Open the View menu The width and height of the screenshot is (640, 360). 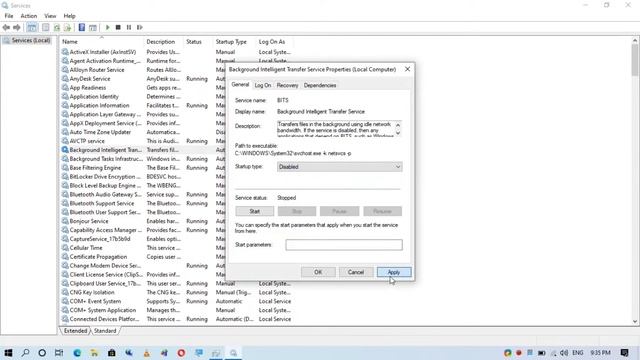coord(50,16)
